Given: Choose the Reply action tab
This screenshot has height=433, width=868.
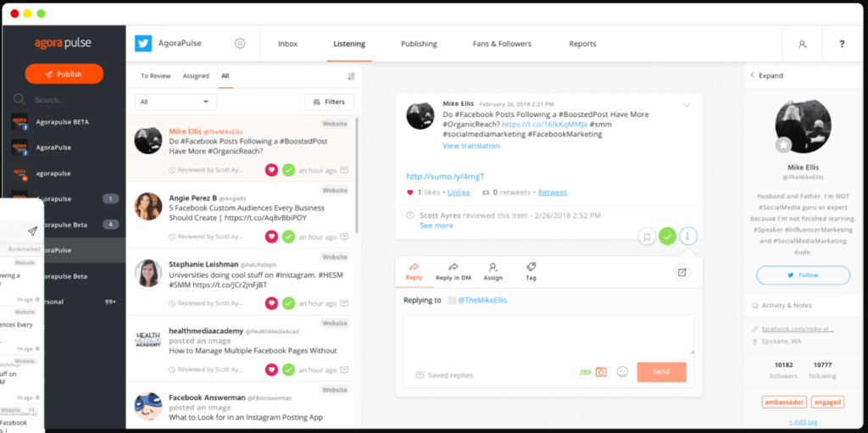Looking at the screenshot, I should click(414, 272).
